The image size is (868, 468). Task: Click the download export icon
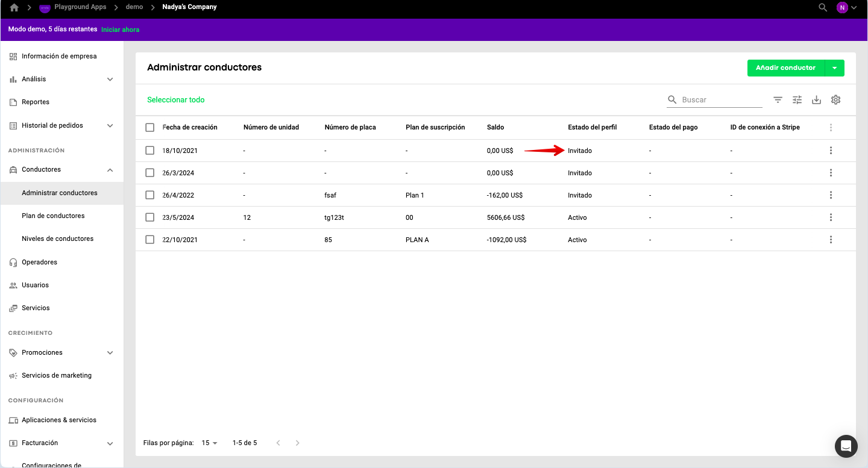click(817, 100)
